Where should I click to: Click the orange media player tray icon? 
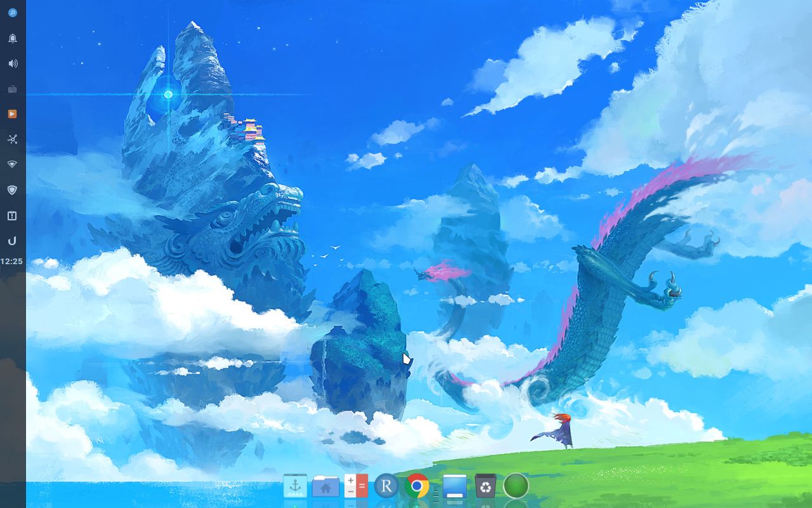(x=13, y=114)
